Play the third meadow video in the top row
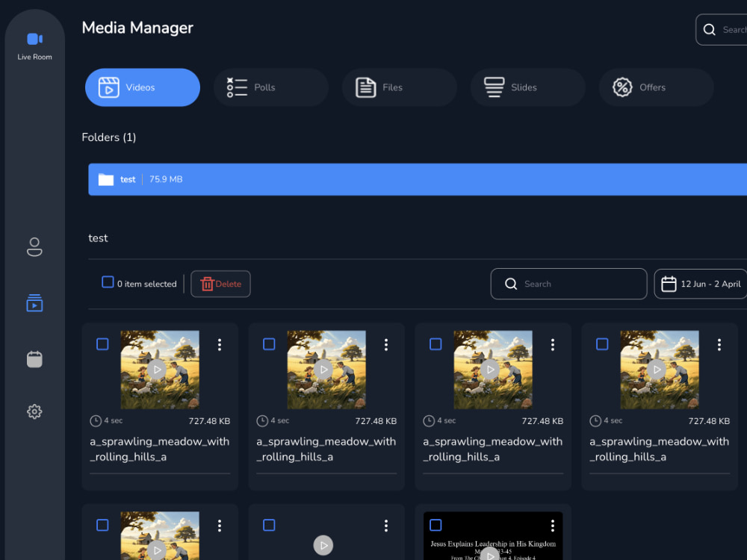 point(490,370)
